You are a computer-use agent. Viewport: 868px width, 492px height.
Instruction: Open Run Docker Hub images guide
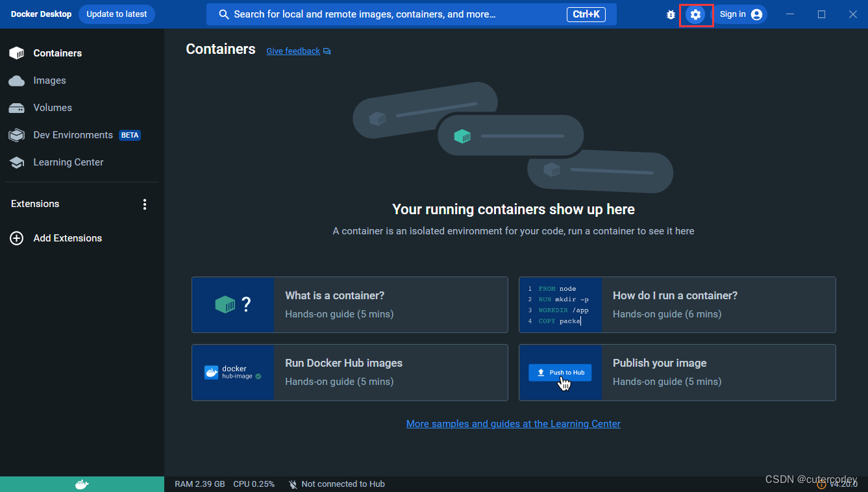[350, 373]
